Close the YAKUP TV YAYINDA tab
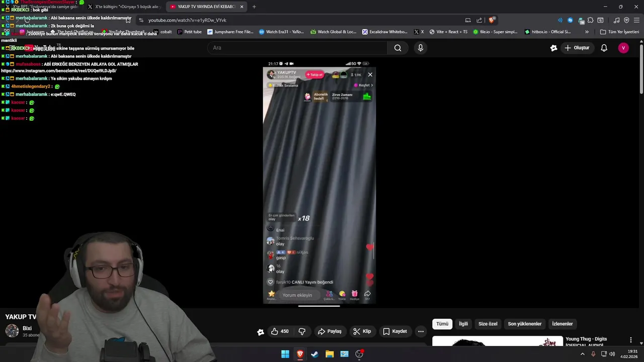The image size is (644, 362). [x=242, y=7]
